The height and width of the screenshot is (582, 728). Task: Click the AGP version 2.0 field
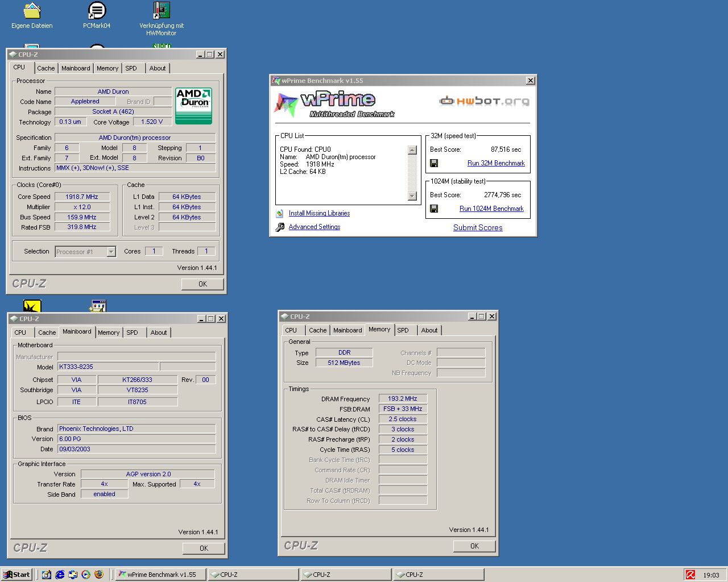[x=148, y=474]
